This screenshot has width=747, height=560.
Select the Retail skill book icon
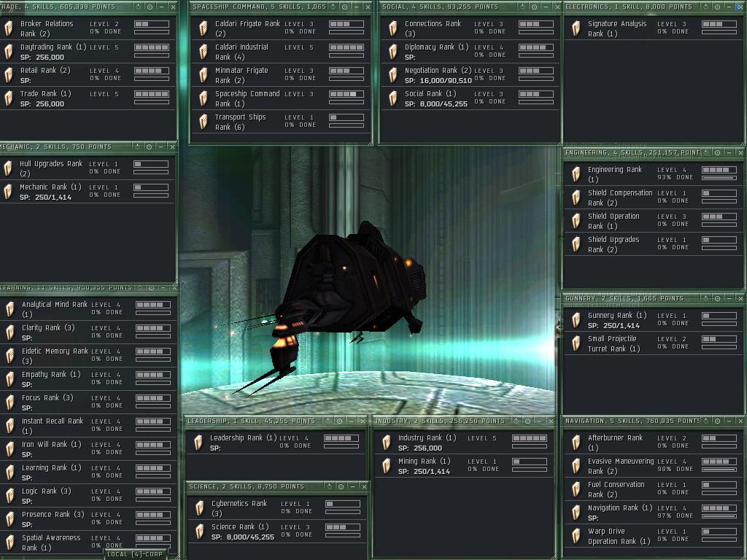click(x=9, y=75)
